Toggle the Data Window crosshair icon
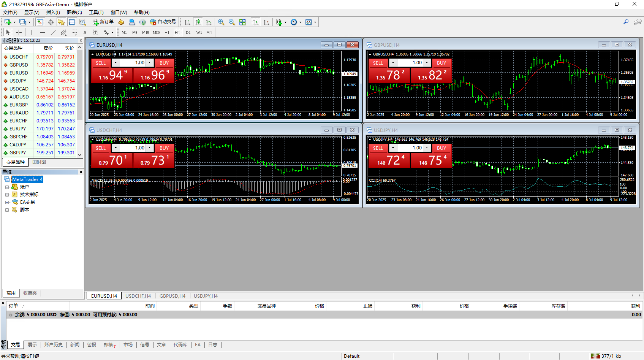The height and width of the screenshot is (360, 644). coord(51,22)
